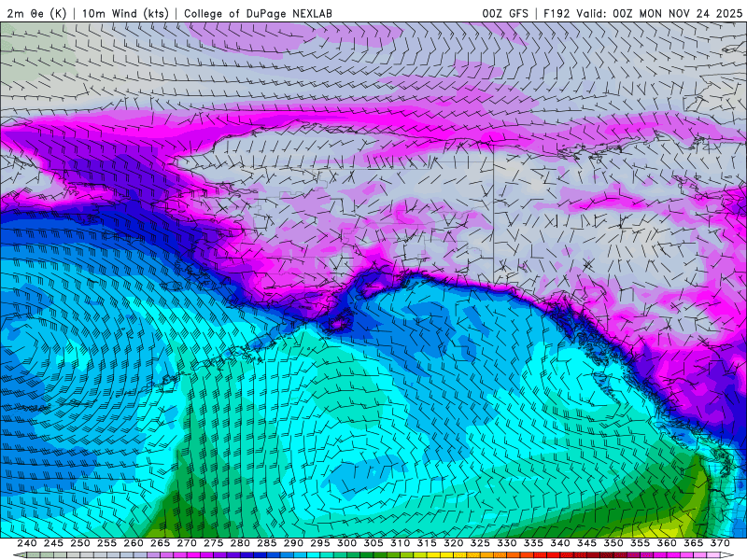
Task: Click the 365 value on the color scale
Action: 694,543
